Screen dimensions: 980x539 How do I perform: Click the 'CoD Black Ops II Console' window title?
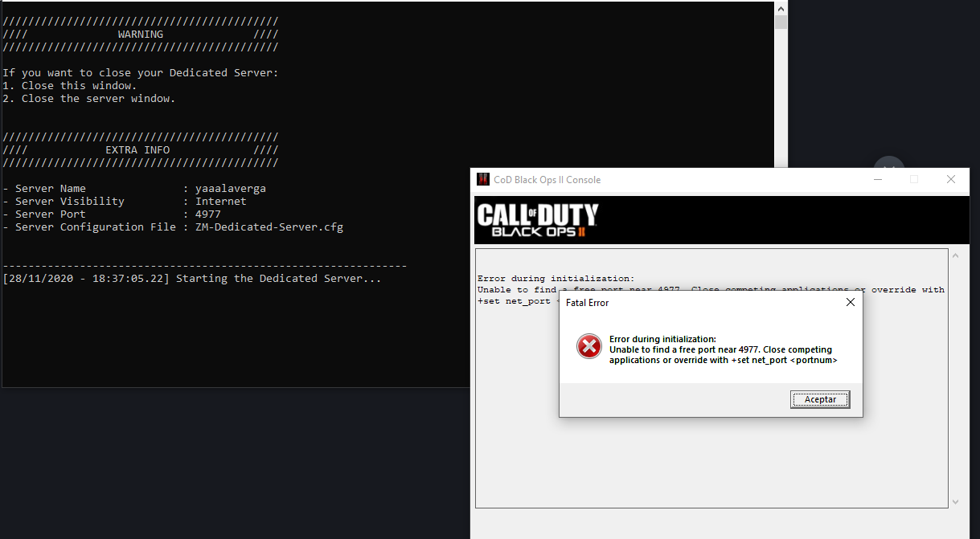click(547, 180)
